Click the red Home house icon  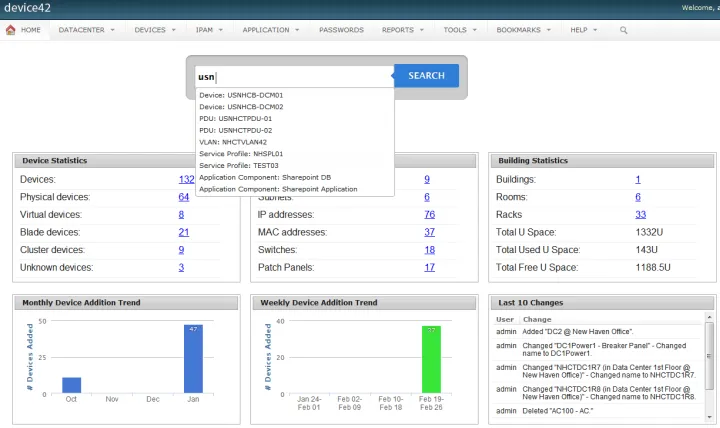pos(11,30)
